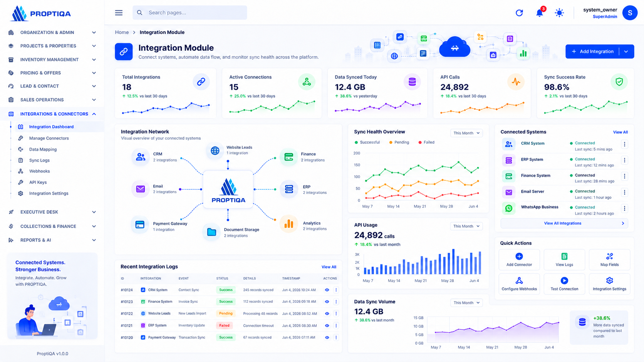644x362 pixels.
Task: Open the notifications bell
Action: click(x=540, y=13)
